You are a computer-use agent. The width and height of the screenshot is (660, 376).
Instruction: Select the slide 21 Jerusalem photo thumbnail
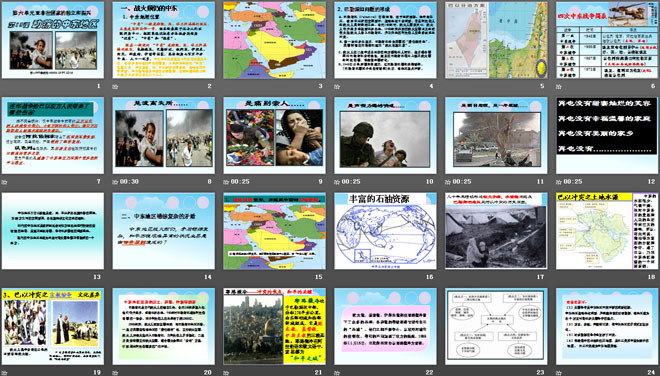tap(274, 326)
